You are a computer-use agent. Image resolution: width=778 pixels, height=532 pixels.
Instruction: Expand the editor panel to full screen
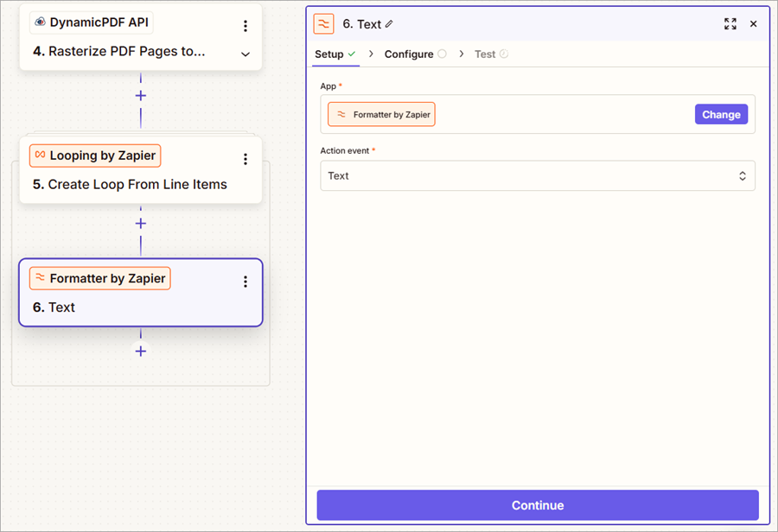pyautogui.click(x=730, y=24)
